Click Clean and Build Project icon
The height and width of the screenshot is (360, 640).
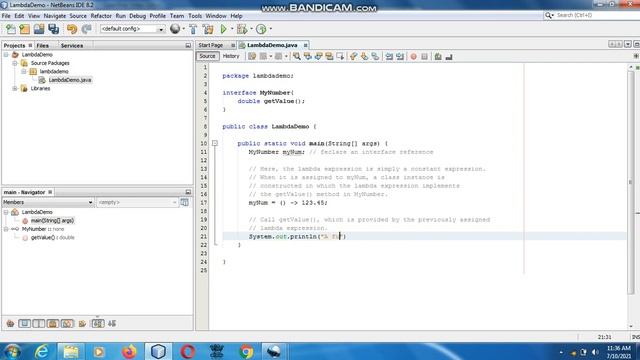pos(208,29)
